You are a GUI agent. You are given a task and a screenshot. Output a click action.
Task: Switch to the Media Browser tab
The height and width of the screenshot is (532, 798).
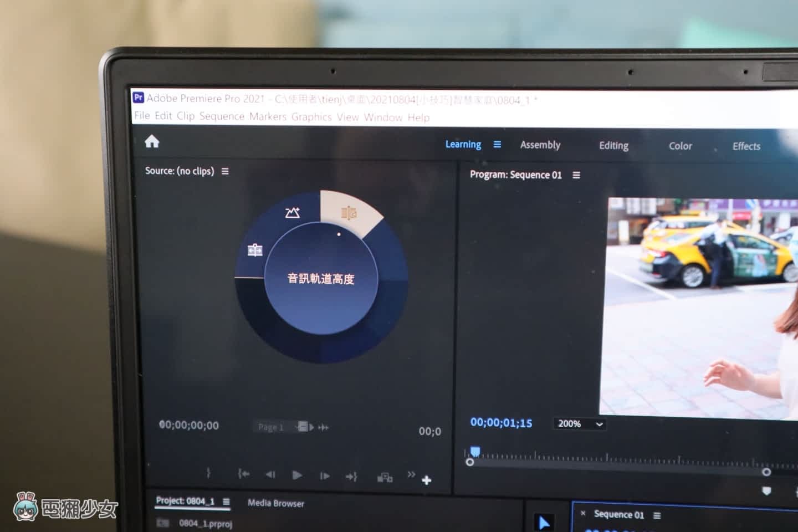point(275,503)
